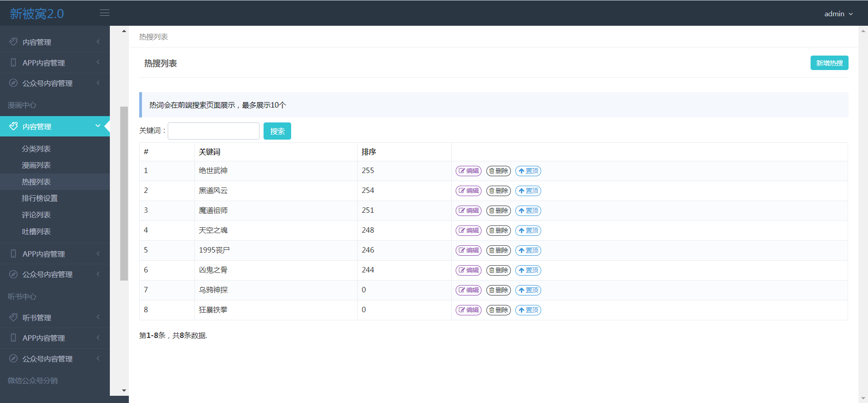This screenshot has height=403, width=868.
Task: Pin 魔道祖师 to top
Action: [x=528, y=211]
